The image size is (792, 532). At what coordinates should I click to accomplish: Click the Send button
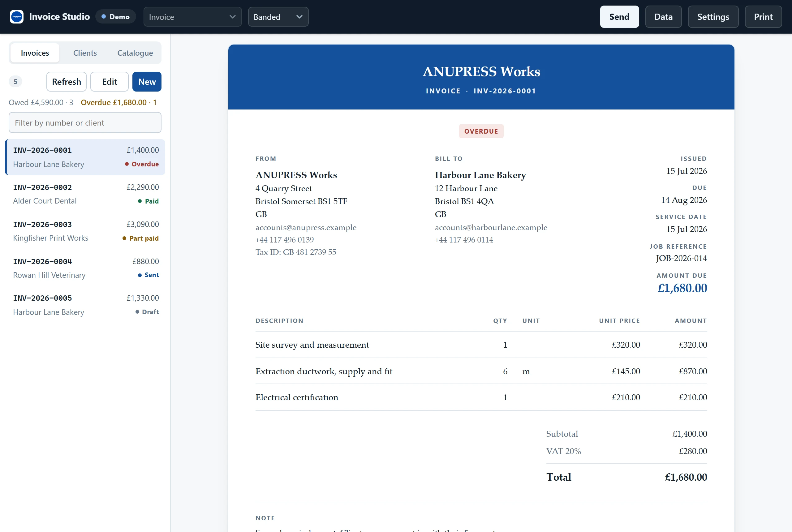point(619,17)
